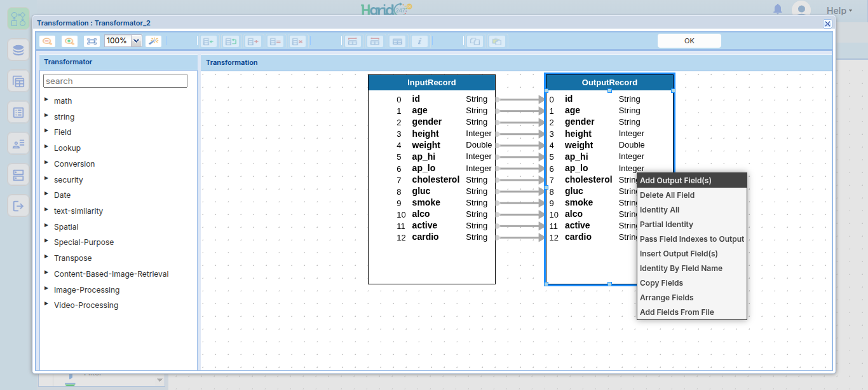Select the InputRecord header

tap(431, 83)
